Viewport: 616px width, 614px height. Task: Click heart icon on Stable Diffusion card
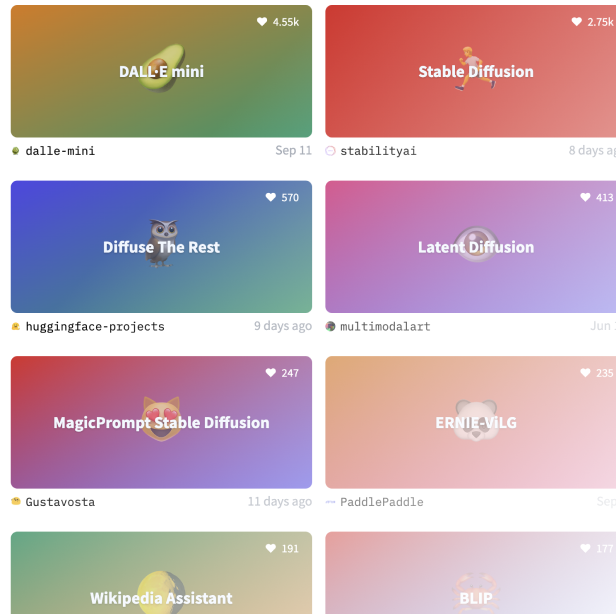coord(577,22)
